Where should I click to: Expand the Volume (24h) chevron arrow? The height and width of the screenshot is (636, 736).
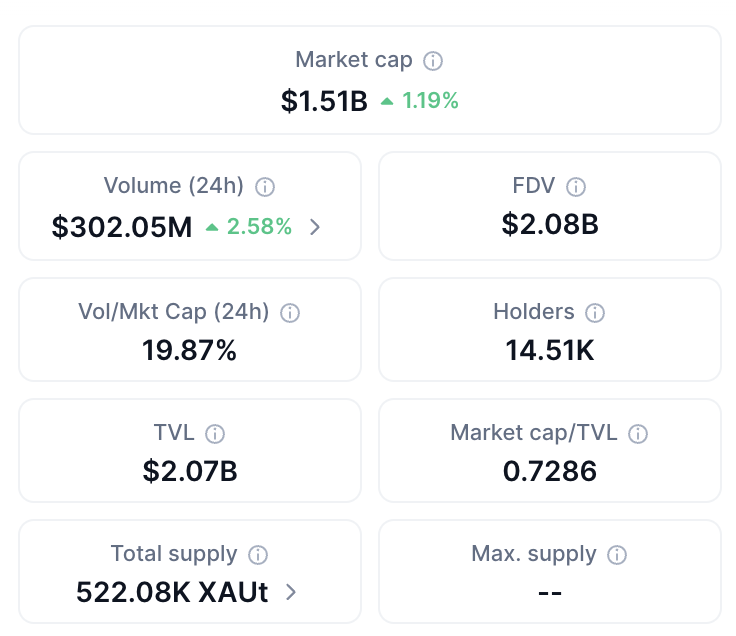[x=315, y=227]
